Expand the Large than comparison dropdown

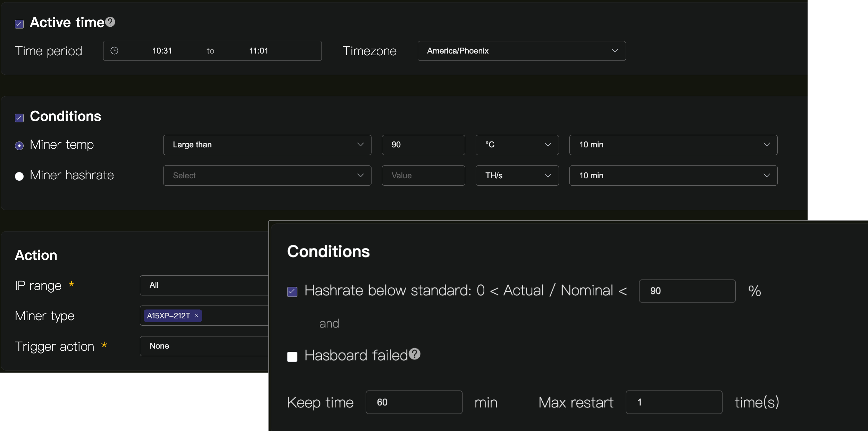coord(267,145)
